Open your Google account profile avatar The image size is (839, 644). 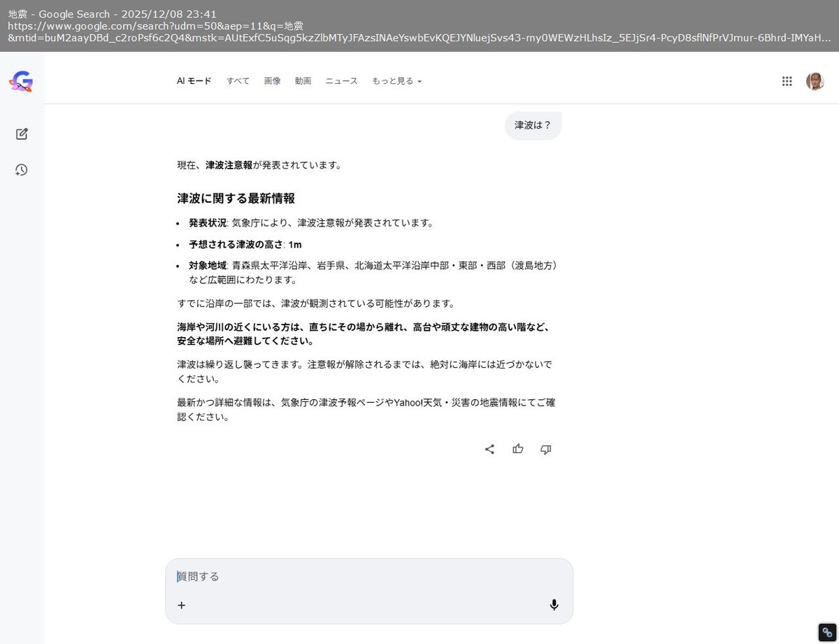[815, 81]
